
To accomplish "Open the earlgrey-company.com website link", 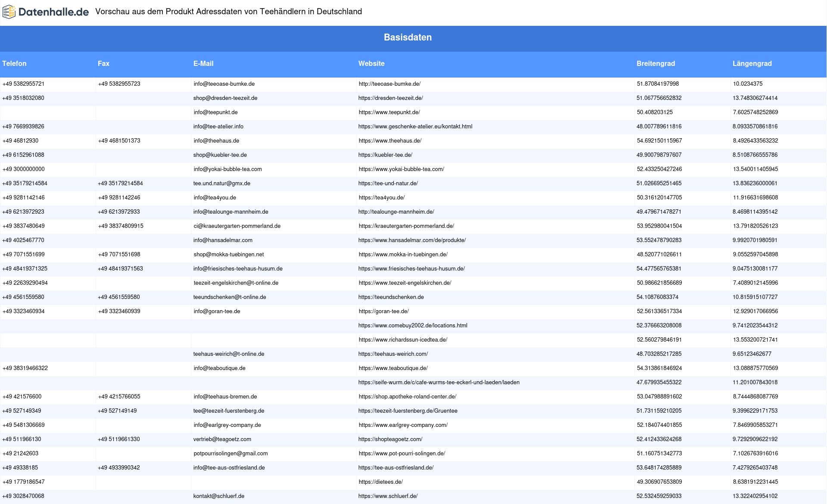I will click(403, 425).
